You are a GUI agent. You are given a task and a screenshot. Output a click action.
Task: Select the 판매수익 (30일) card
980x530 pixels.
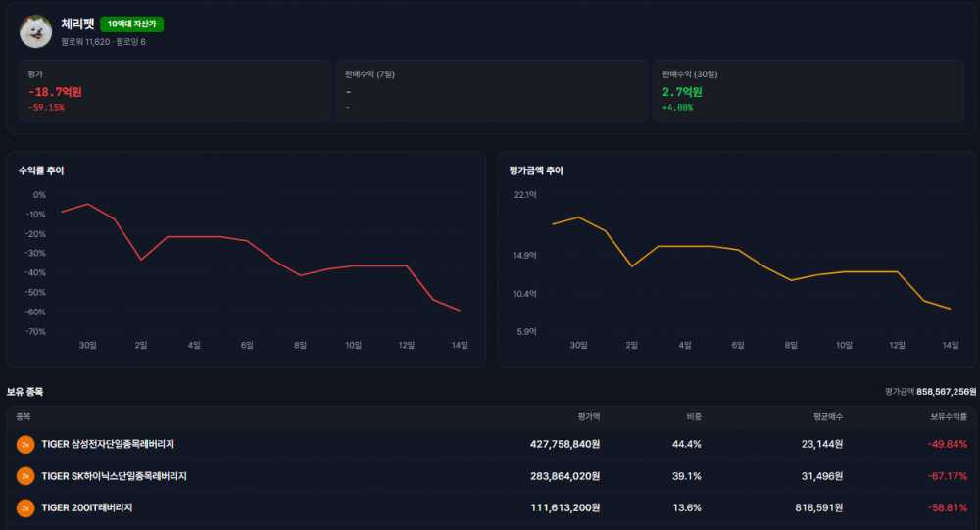pos(808,91)
